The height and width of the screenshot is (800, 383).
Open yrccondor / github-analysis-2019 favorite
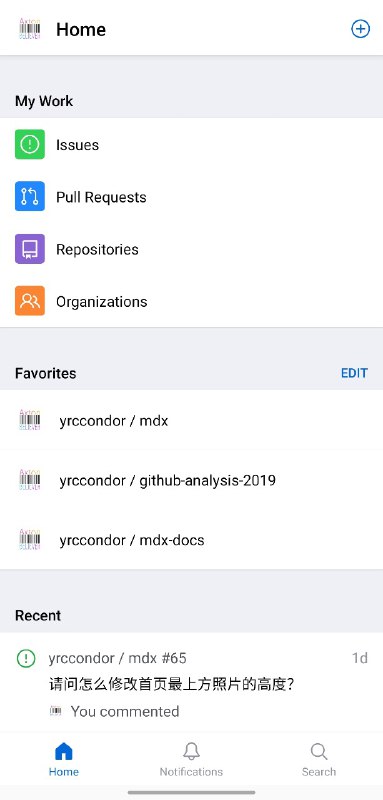tap(191, 480)
